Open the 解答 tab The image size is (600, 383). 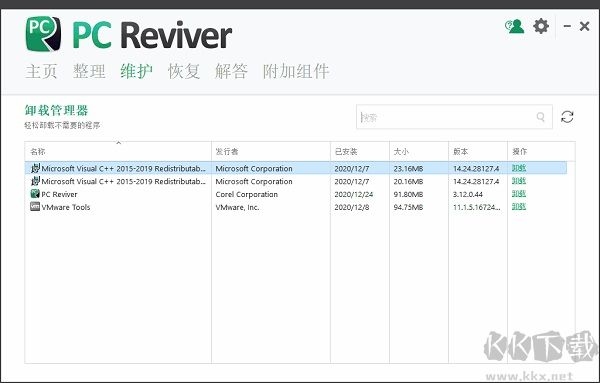[232, 71]
